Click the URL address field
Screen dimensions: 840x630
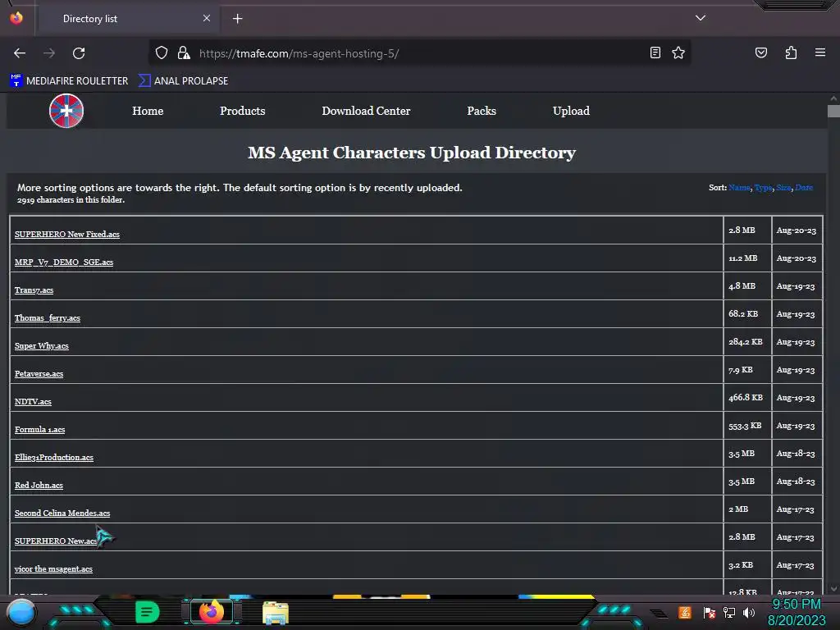(x=421, y=53)
